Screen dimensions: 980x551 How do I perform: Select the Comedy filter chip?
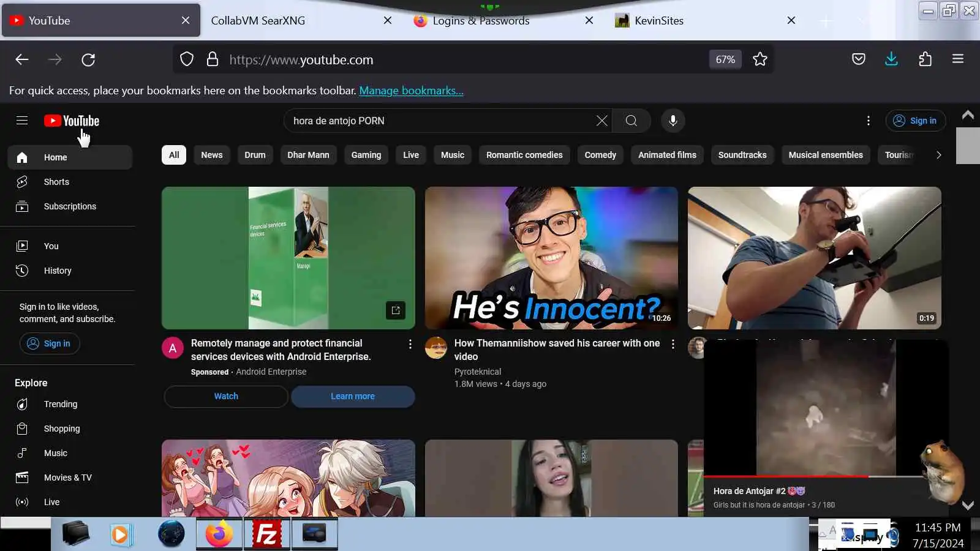600,155
